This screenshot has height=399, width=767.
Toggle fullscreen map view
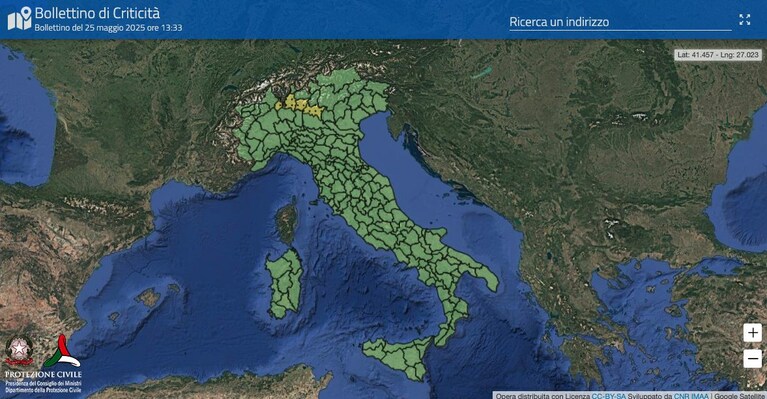[744, 20]
